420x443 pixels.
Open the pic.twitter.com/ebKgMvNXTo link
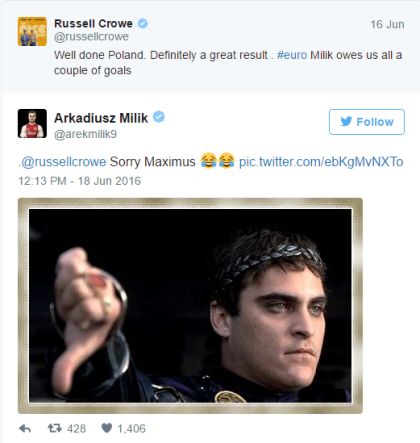tap(321, 162)
